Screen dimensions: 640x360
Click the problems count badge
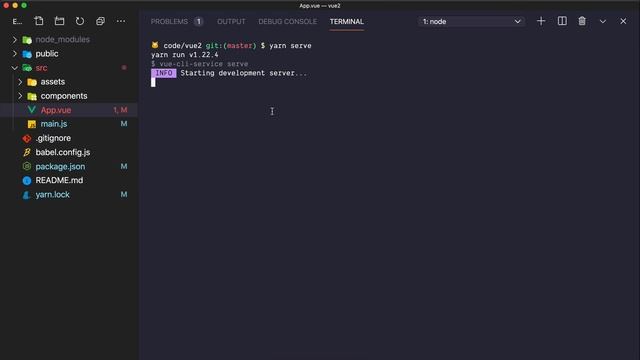(x=198, y=22)
